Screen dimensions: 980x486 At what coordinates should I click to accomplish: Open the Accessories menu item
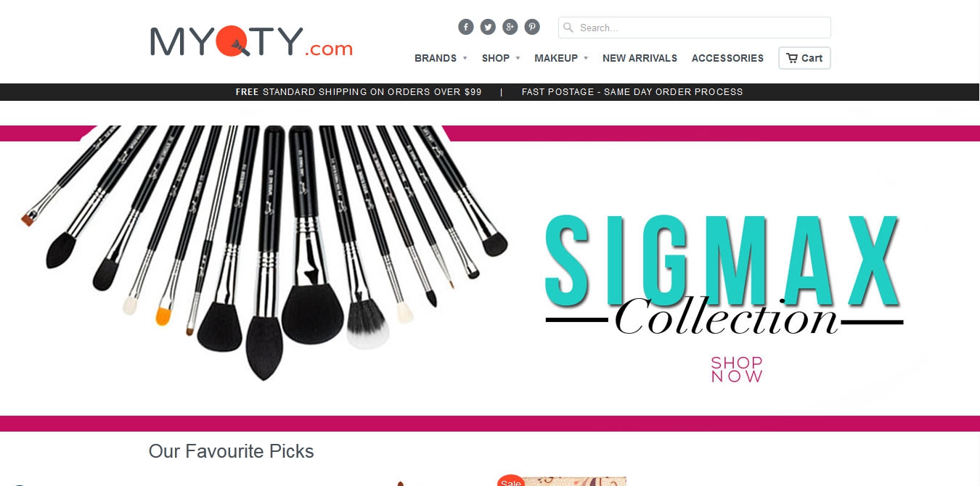tap(727, 58)
